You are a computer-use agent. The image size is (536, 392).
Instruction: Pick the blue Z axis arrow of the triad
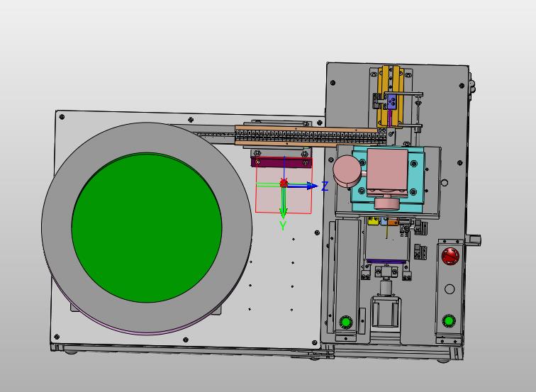click(x=303, y=186)
